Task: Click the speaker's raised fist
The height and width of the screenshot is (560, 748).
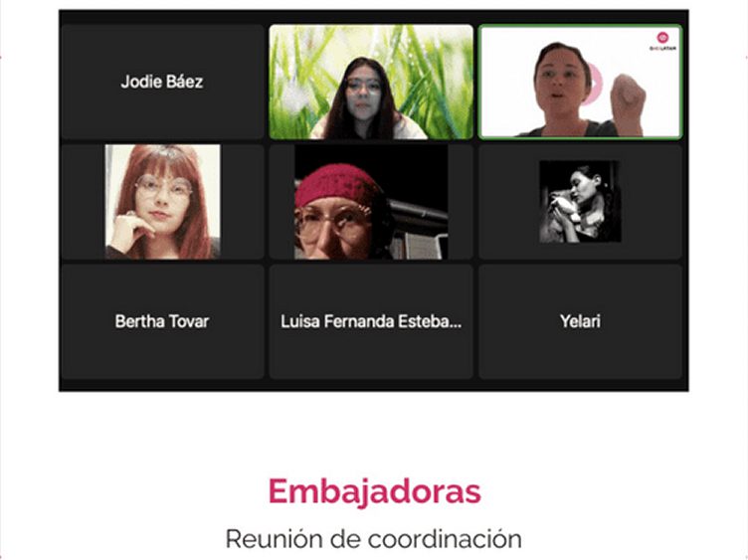Action: tap(627, 96)
